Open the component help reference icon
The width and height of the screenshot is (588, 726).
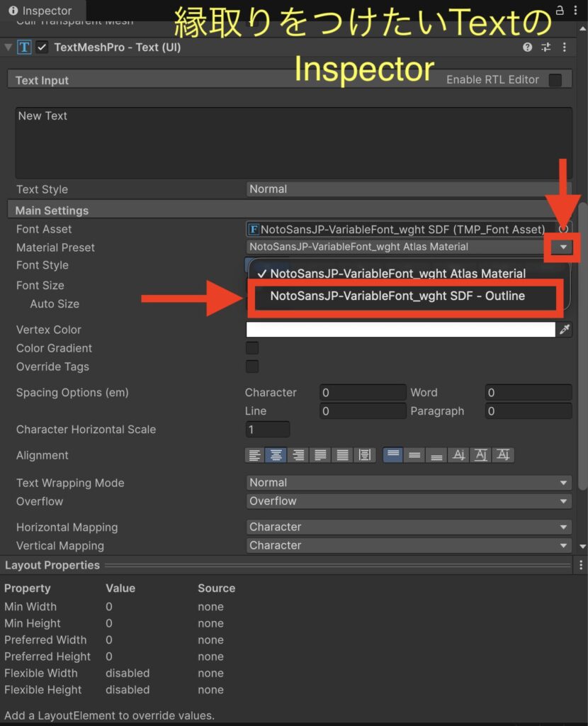(527, 48)
